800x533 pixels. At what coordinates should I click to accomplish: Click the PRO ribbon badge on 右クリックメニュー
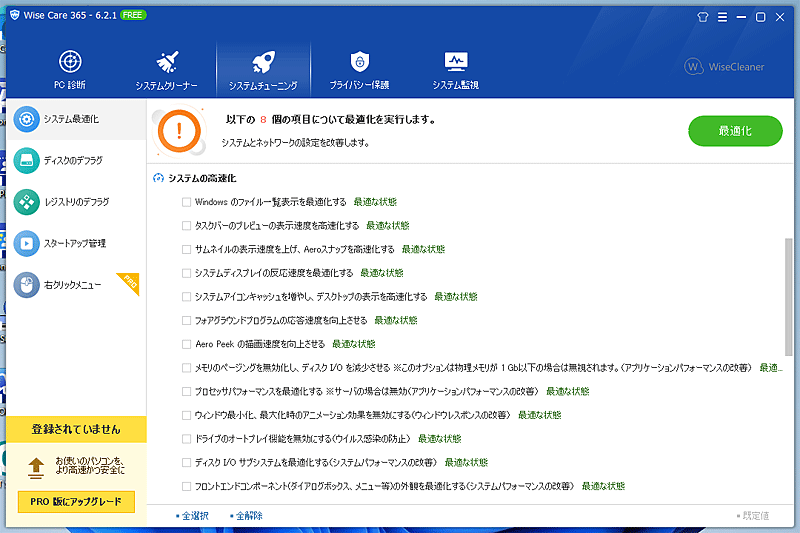(130, 282)
